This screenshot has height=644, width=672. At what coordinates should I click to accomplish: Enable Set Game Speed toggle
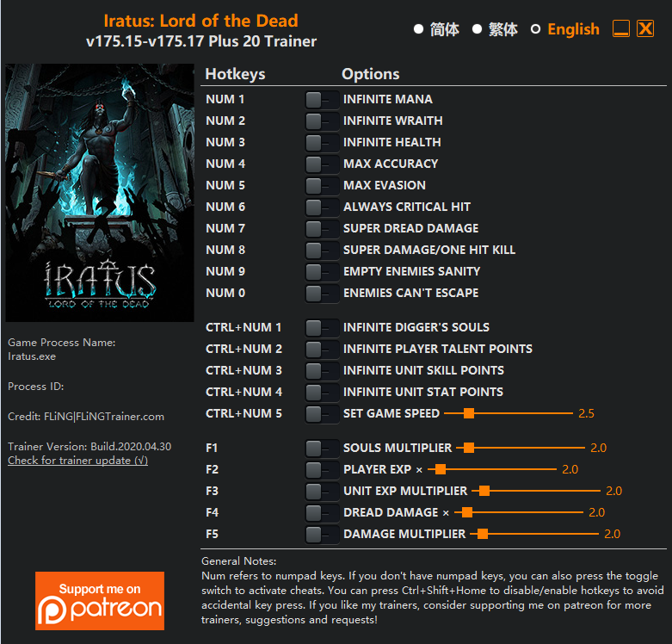click(x=322, y=414)
